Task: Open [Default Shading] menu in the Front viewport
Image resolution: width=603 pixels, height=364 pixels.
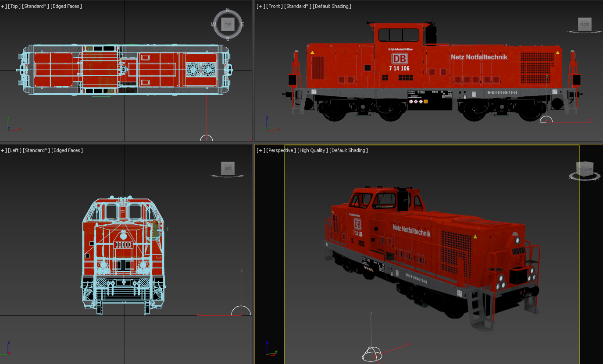Action: 332,6
